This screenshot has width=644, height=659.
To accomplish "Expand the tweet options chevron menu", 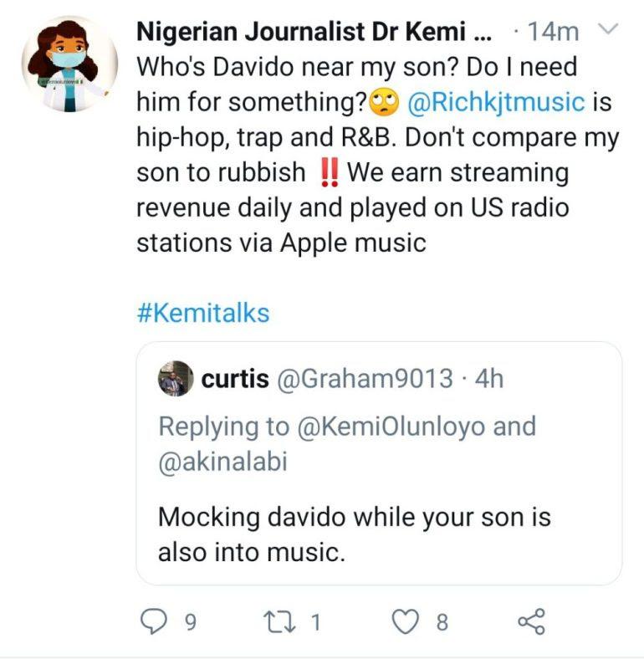I will (x=609, y=30).
